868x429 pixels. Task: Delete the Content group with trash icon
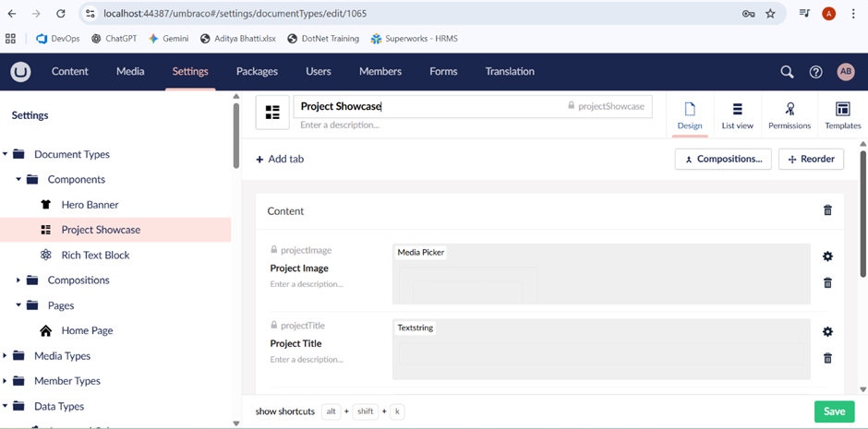click(x=827, y=210)
